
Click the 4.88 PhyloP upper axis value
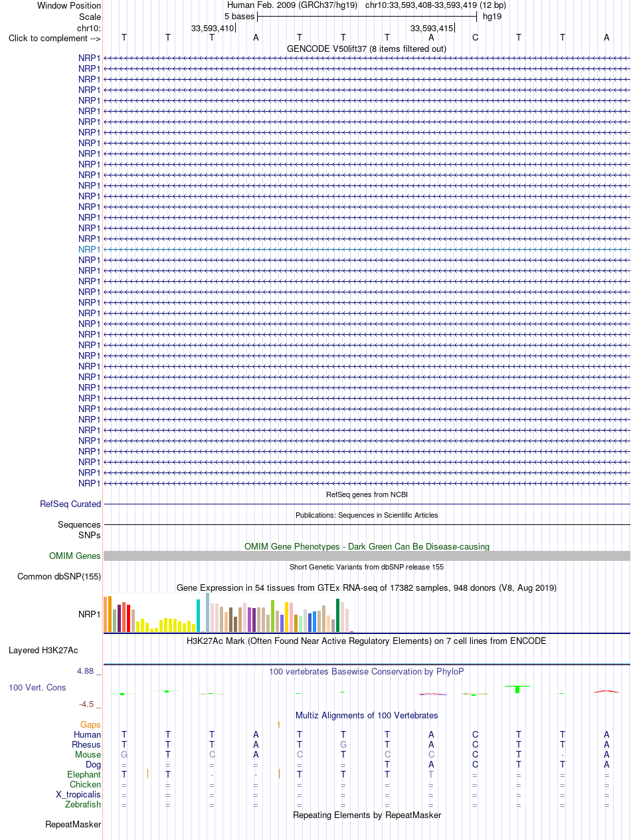pyautogui.click(x=88, y=671)
